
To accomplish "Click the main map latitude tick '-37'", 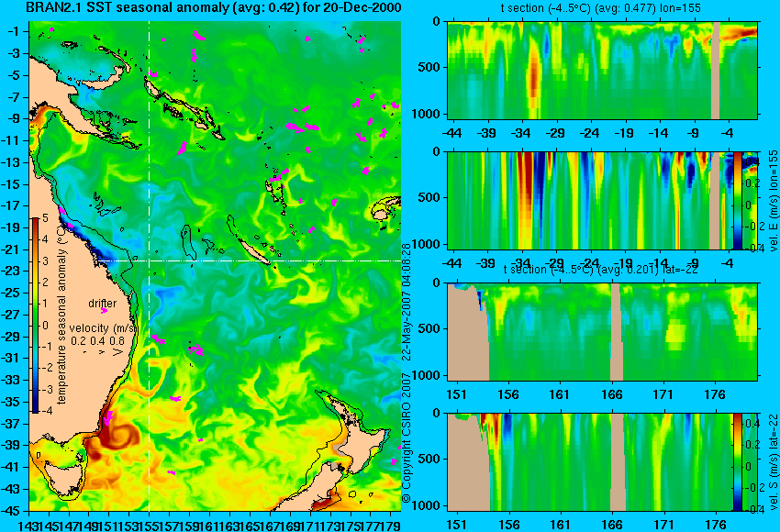I will tap(12, 424).
